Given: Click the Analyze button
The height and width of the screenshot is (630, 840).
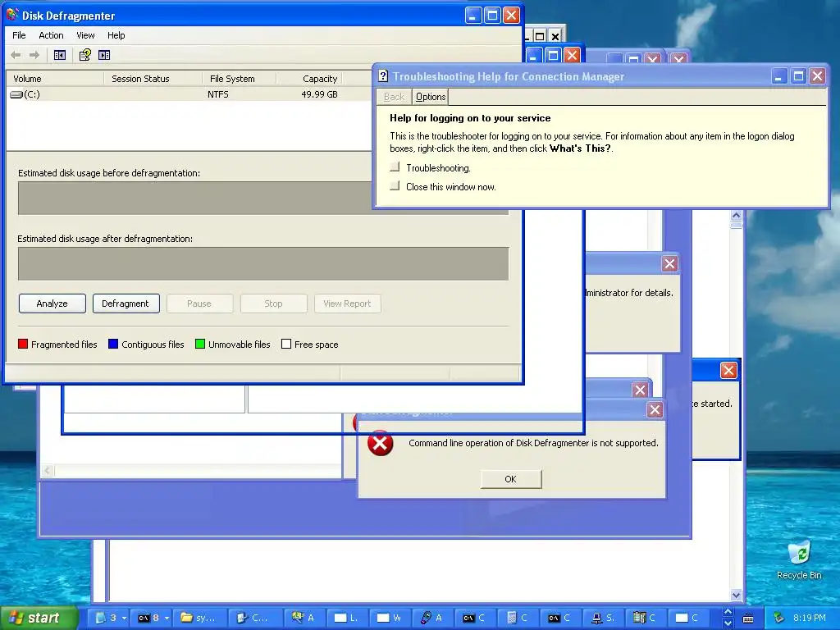Looking at the screenshot, I should pos(52,304).
